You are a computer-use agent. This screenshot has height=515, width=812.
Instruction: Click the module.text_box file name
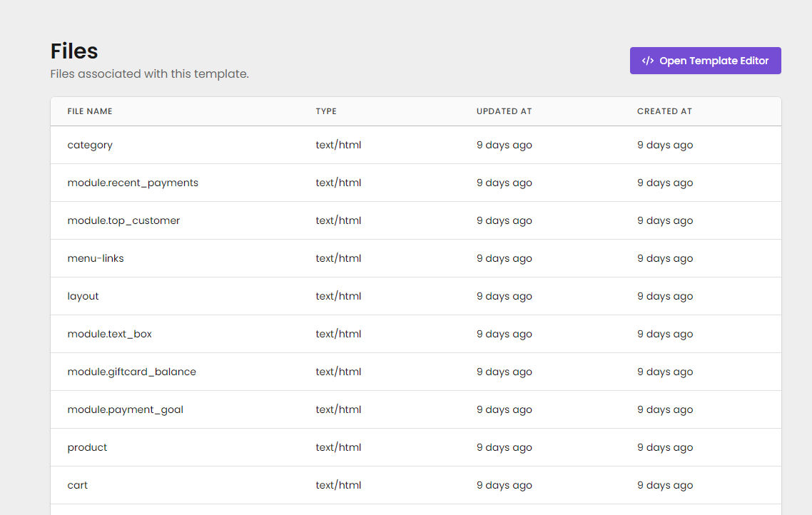pyautogui.click(x=109, y=334)
